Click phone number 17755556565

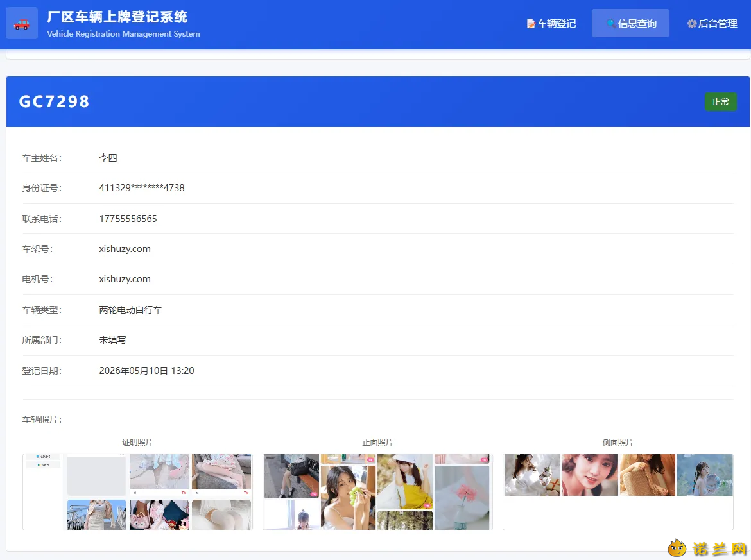(x=128, y=219)
